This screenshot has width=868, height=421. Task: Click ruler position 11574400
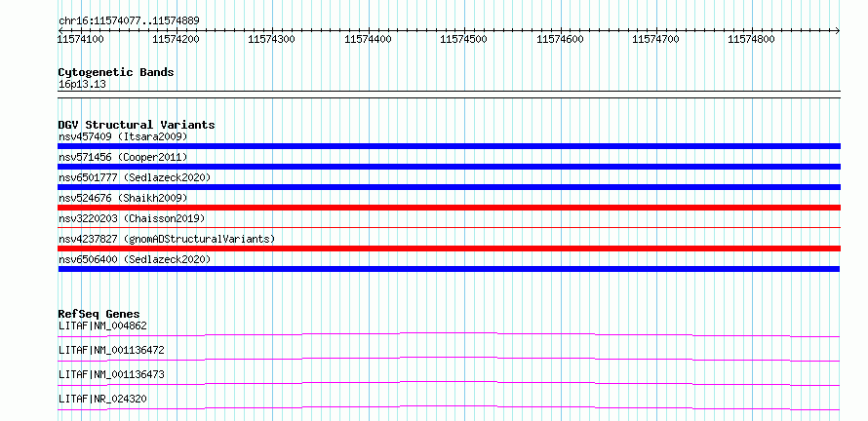[x=368, y=39]
